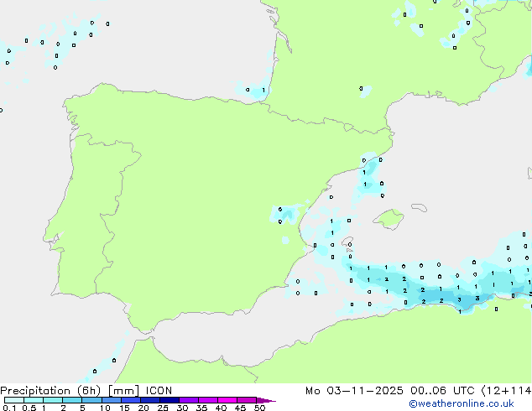Screen dimensions: 532x411
Task: Click the forecast date 'Mo 03-11-2025' text
Action: coord(354,391)
